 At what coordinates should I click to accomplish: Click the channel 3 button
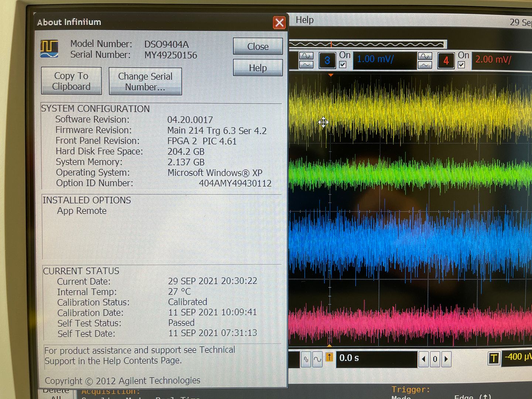(x=327, y=61)
